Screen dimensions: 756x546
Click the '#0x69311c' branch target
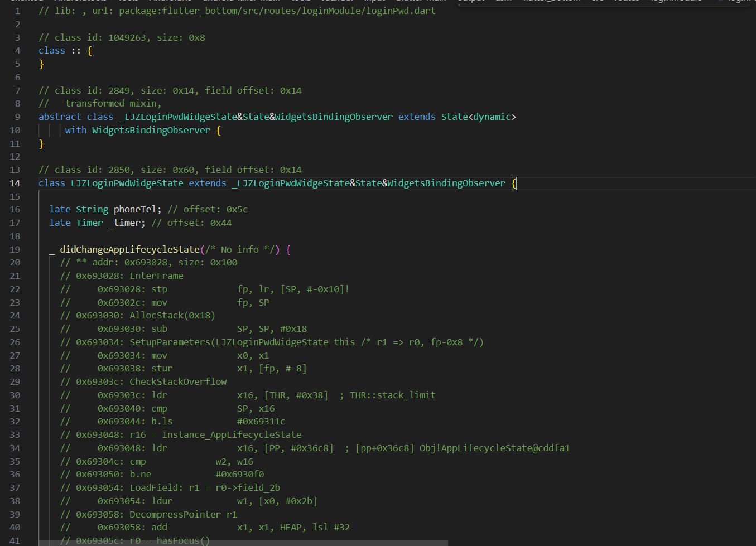261,421
